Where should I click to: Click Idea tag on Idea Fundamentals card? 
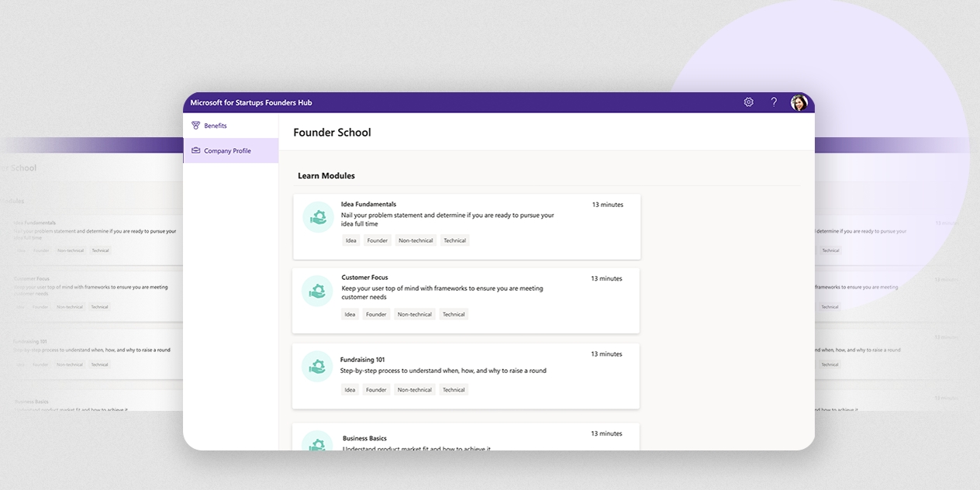coord(351,240)
